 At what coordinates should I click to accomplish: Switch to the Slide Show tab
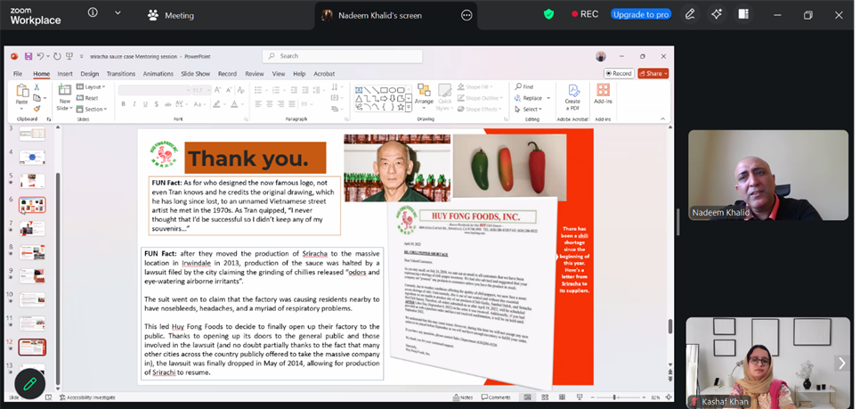tap(195, 74)
